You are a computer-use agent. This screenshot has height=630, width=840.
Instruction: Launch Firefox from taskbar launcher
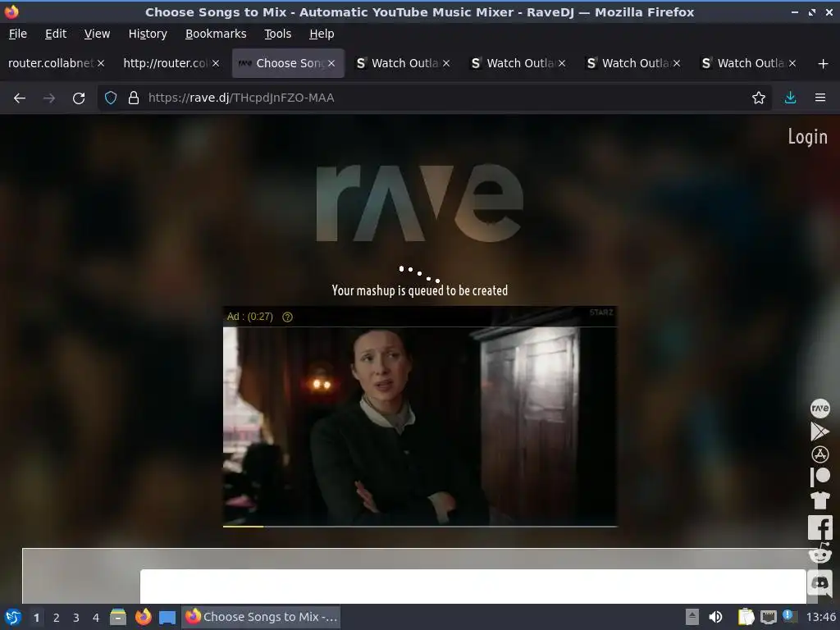143,617
